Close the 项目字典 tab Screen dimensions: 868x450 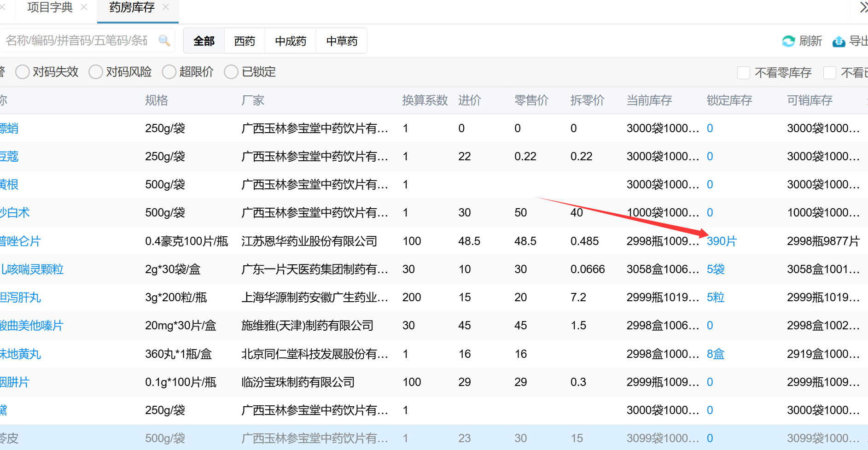coord(84,7)
